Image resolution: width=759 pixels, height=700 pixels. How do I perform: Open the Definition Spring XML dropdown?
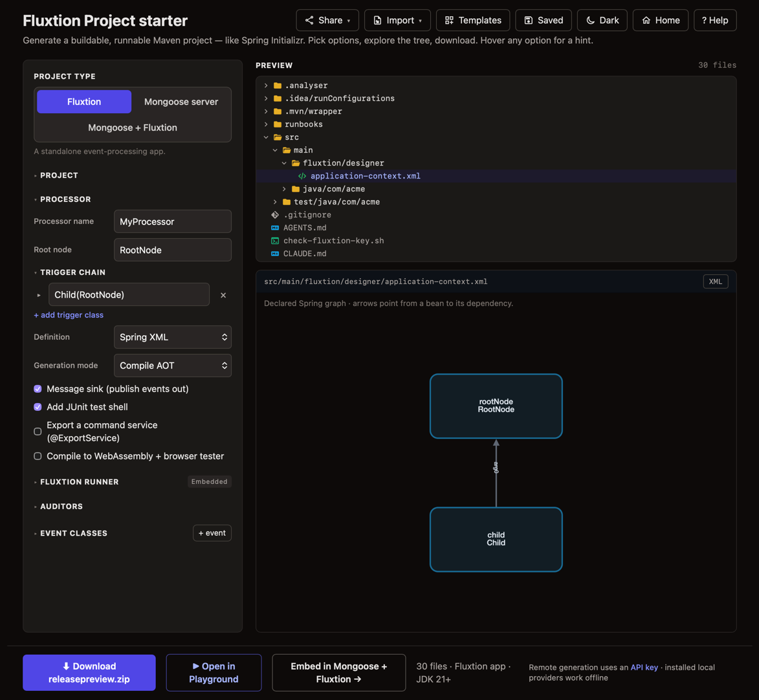172,337
